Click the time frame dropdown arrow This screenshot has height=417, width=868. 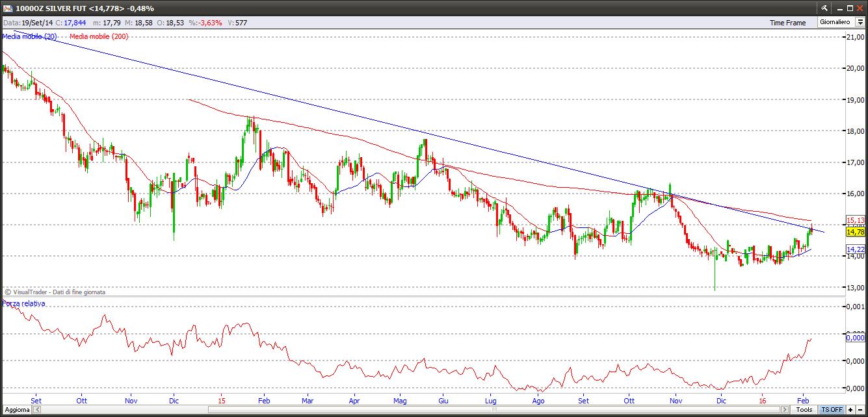860,22
